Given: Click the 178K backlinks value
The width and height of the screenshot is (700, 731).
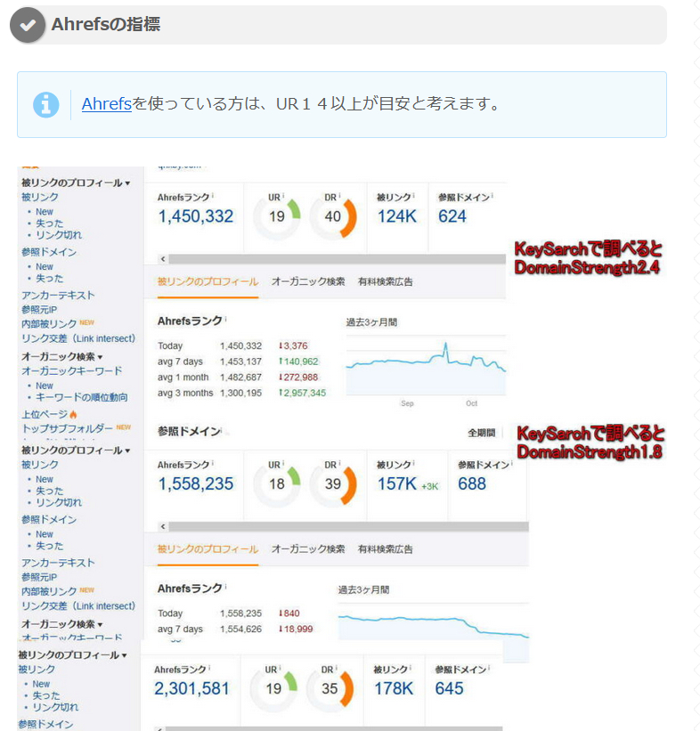Looking at the screenshot, I should click(x=394, y=689).
